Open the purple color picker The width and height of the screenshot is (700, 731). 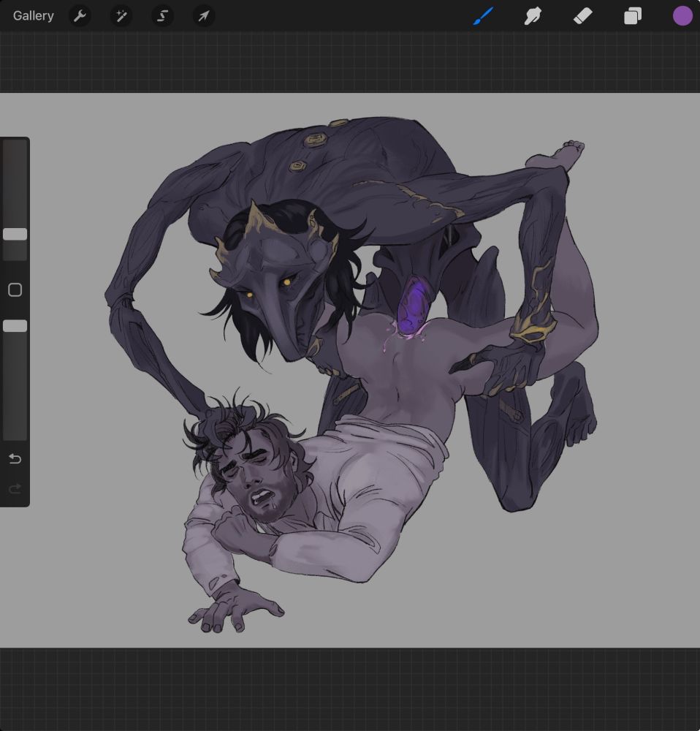682,16
